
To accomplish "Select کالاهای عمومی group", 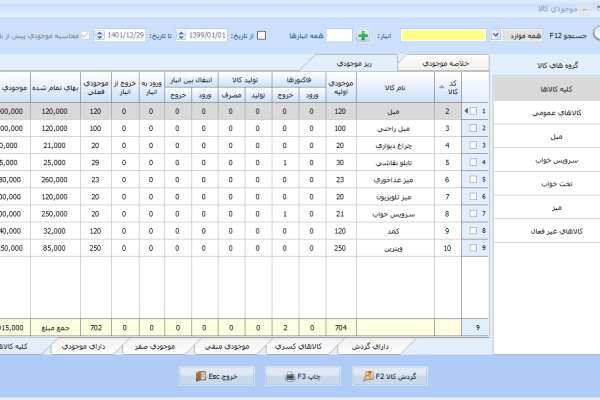I will tap(546, 113).
